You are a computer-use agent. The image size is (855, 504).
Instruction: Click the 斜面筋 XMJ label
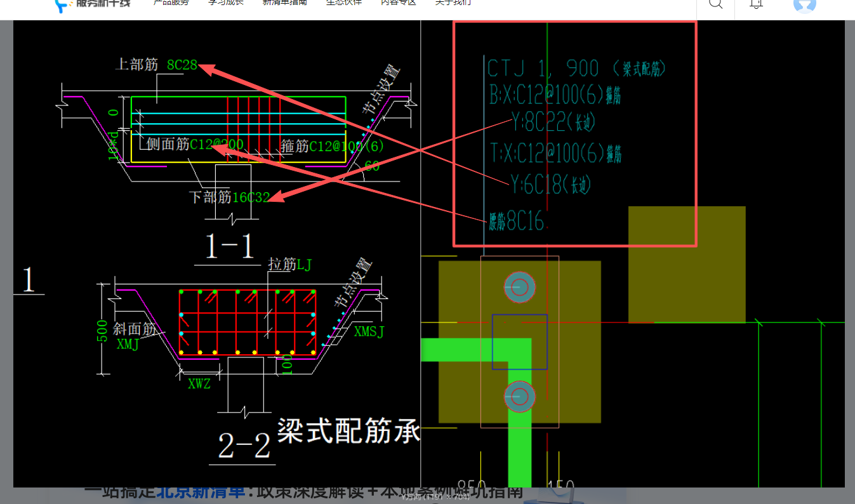(x=135, y=336)
